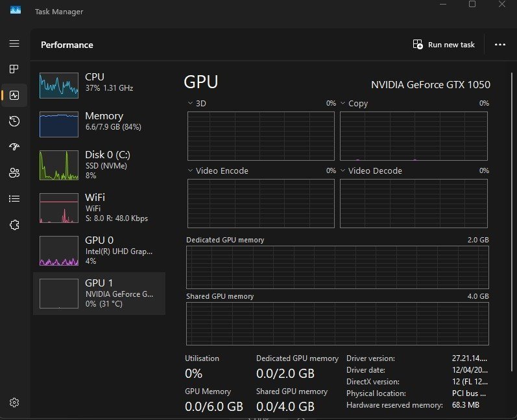
Task: Open the hamburger navigation menu
Action: (14, 43)
